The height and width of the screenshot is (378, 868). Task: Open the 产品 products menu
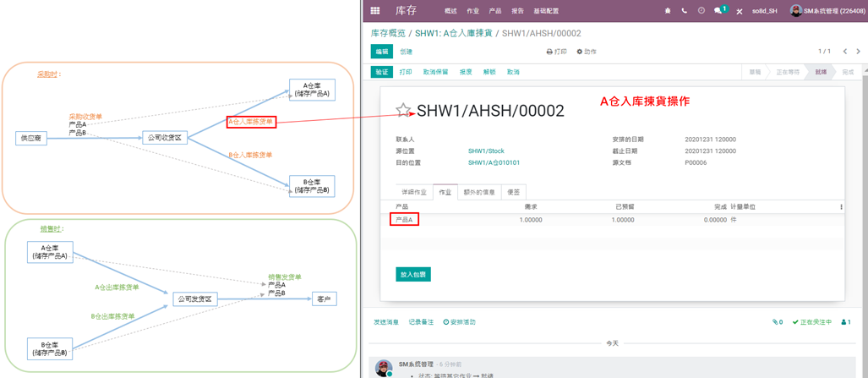[495, 11]
